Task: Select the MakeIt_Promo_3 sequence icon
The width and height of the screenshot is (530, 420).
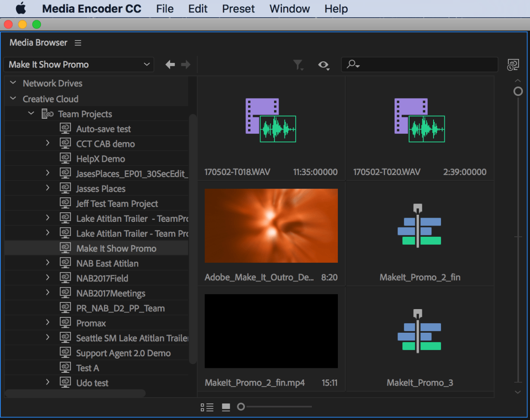Action: pyautogui.click(x=419, y=331)
